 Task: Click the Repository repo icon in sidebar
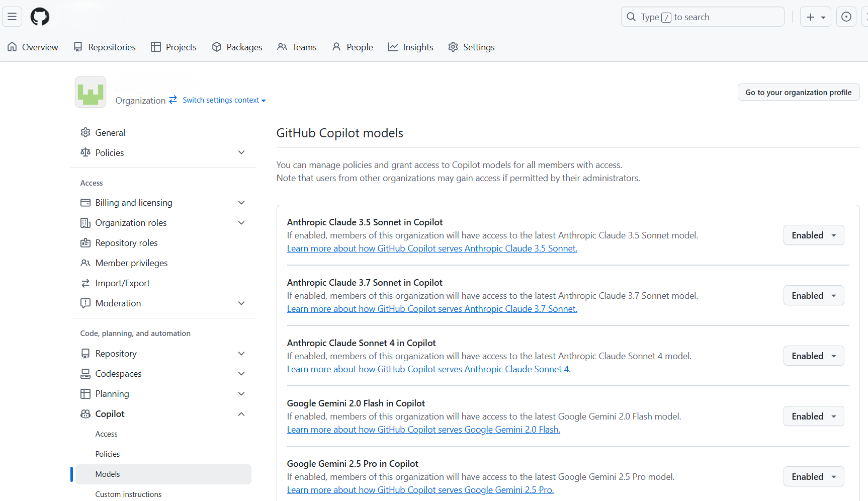[85, 354]
